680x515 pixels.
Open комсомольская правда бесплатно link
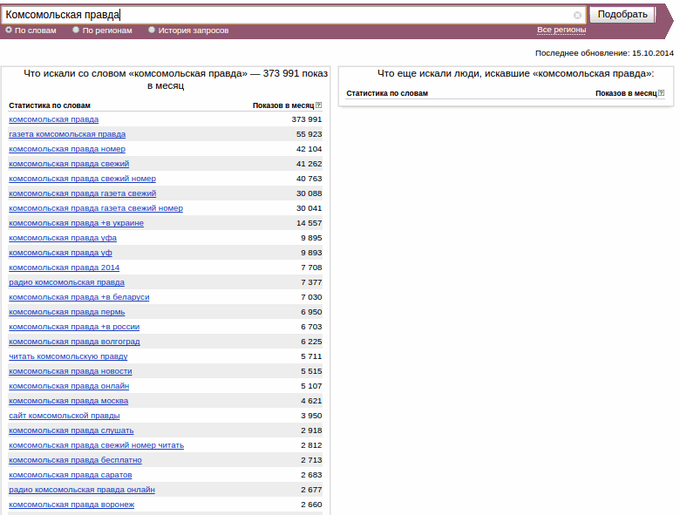(75, 460)
